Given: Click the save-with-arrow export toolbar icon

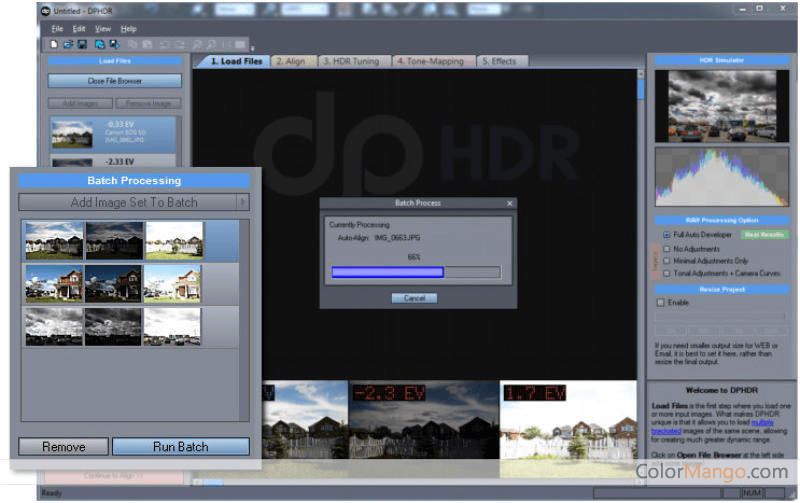Looking at the screenshot, I should (114, 45).
